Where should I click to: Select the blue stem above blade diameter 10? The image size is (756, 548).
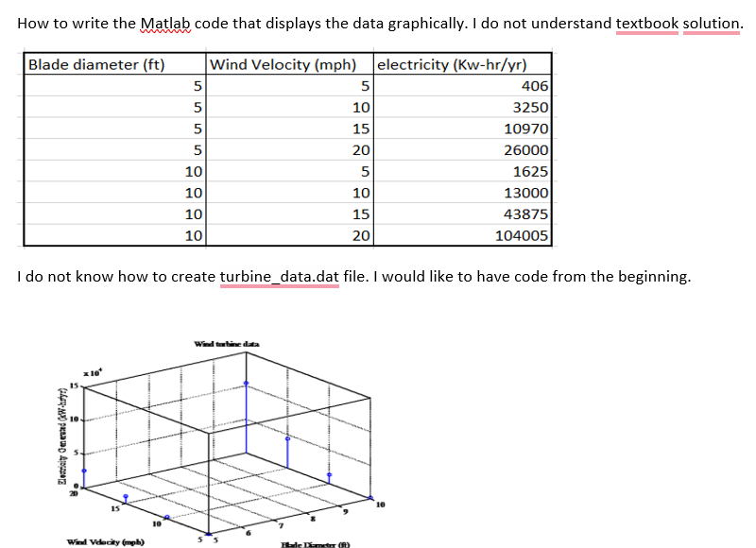287,438
